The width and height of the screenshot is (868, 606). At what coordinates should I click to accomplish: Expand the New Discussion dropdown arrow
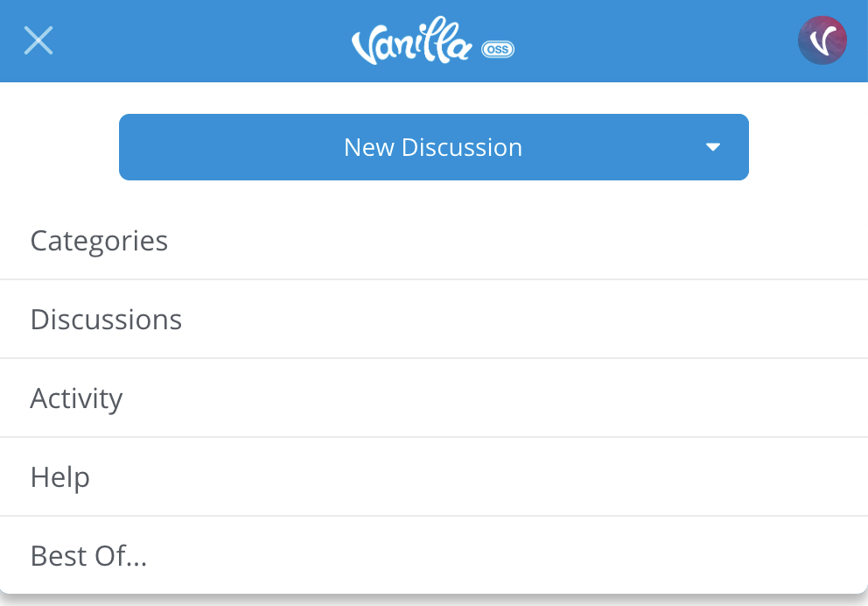[713, 147]
